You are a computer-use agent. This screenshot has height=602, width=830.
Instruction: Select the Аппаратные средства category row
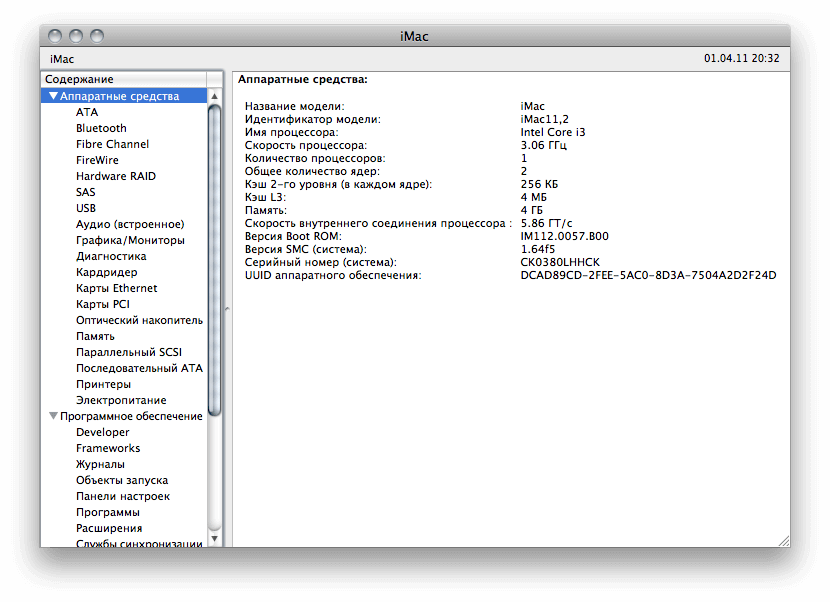[124, 96]
